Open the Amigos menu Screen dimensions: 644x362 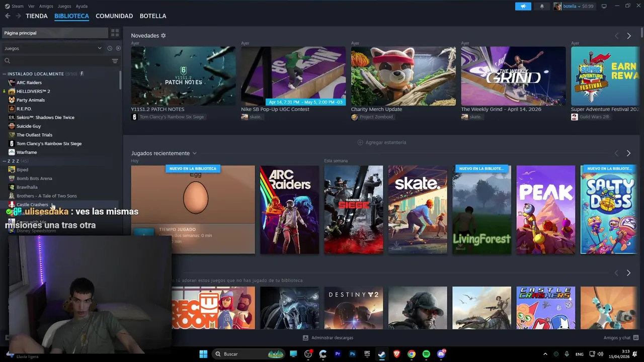[46, 6]
